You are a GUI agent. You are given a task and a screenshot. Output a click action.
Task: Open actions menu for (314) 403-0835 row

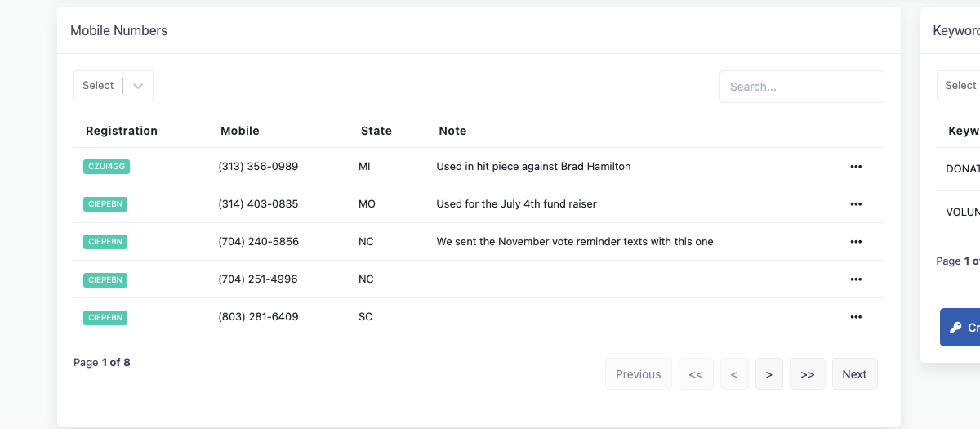point(856,204)
